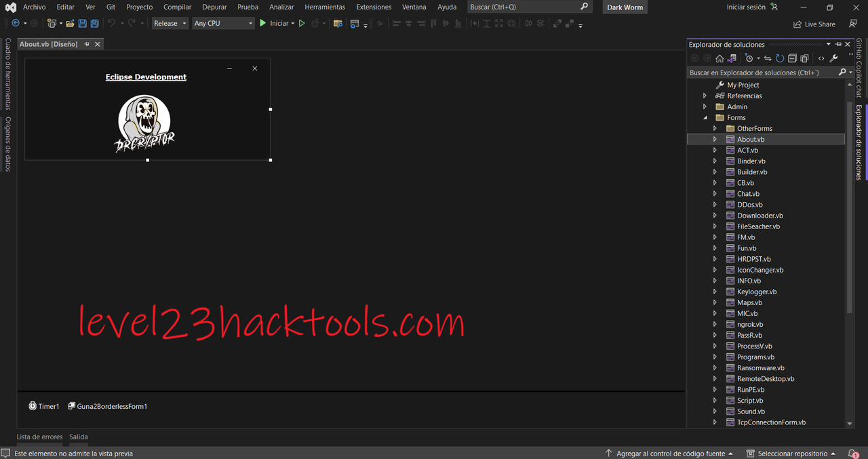This screenshot has height=459, width=868.
Task: Open the Herramientas menu
Action: click(x=325, y=7)
